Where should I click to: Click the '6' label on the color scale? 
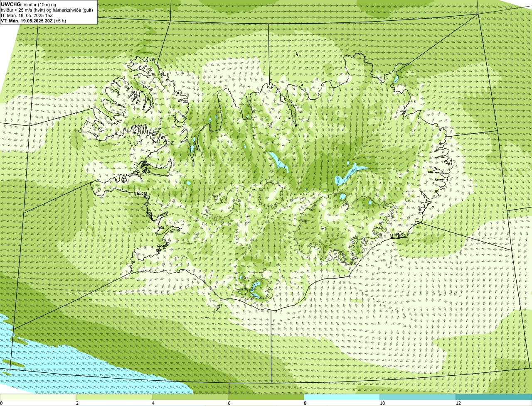pyautogui.click(x=229, y=403)
